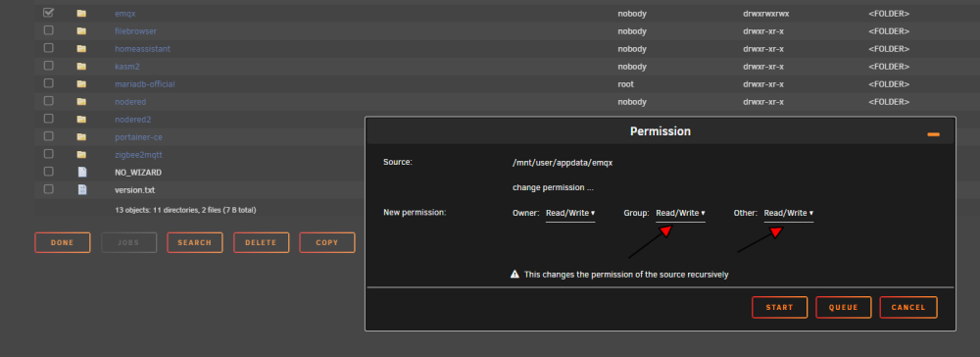Screen dimensions: 980x357
Task: Click the folder icon beside nodered
Action: pos(81,101)
